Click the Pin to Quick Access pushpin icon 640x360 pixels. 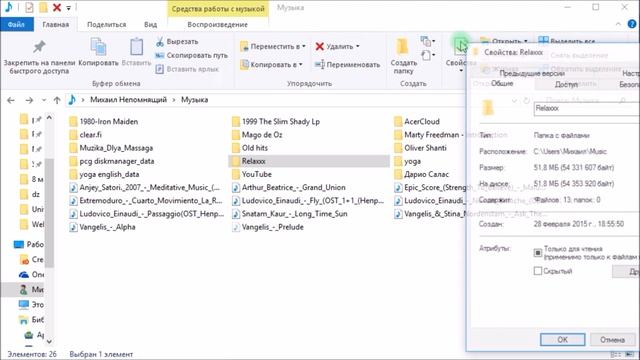click(39, 47)
